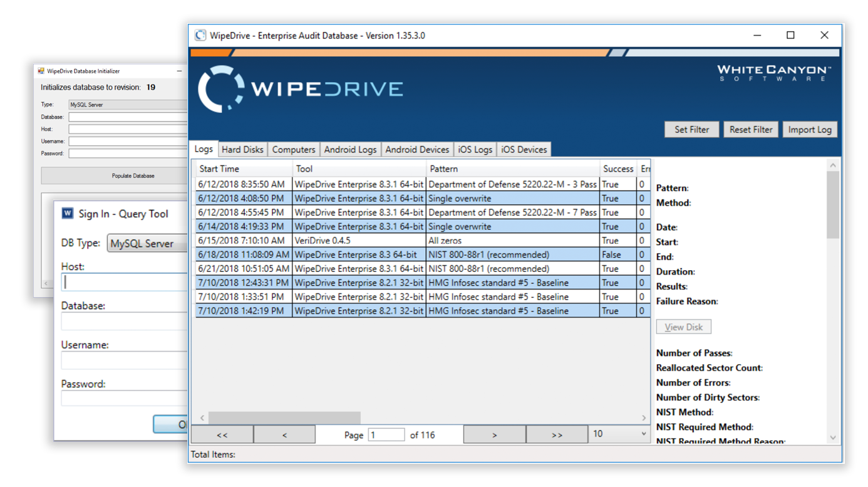The height and width of the screenshot is (487, 868).
Task: Switch to the Hard Disks tab
Action: tap(242, 149)
